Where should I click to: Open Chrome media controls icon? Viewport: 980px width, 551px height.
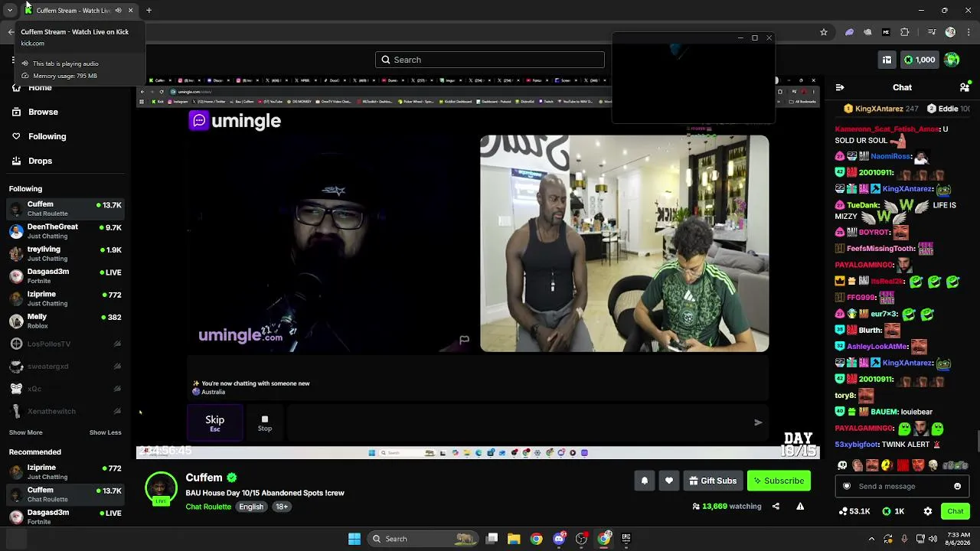click(931, 32)
